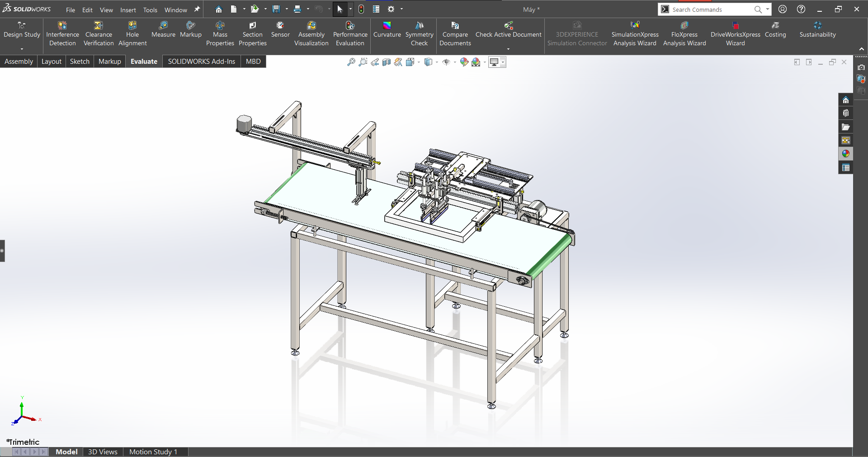Click the Rebuild traffic light icon
This screenshot has width=868, height=457.
pos(361,10)
